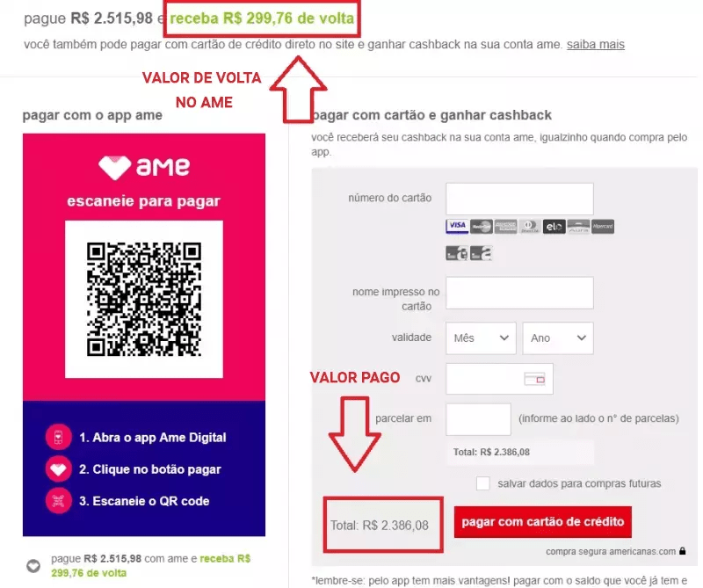The image size is (703, 588).
Task: Click the ame QR code image
Action: click(x=144, y=299)
